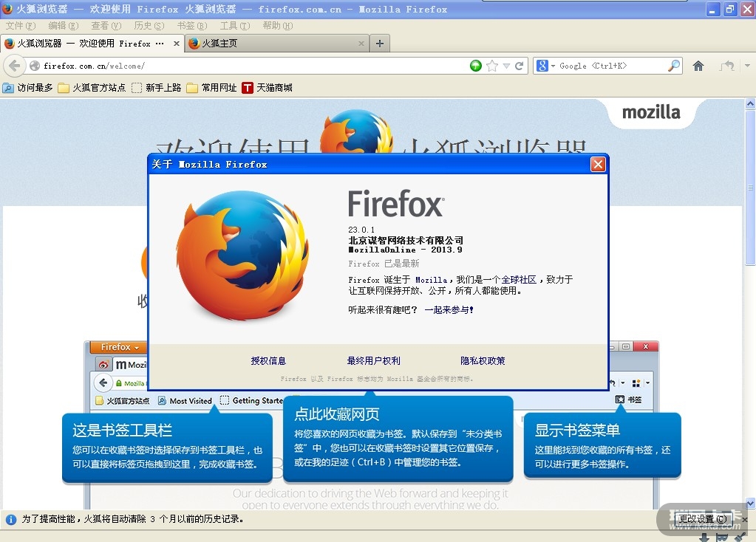Open 访问最多 bookmark folder

tap(28, 88)
